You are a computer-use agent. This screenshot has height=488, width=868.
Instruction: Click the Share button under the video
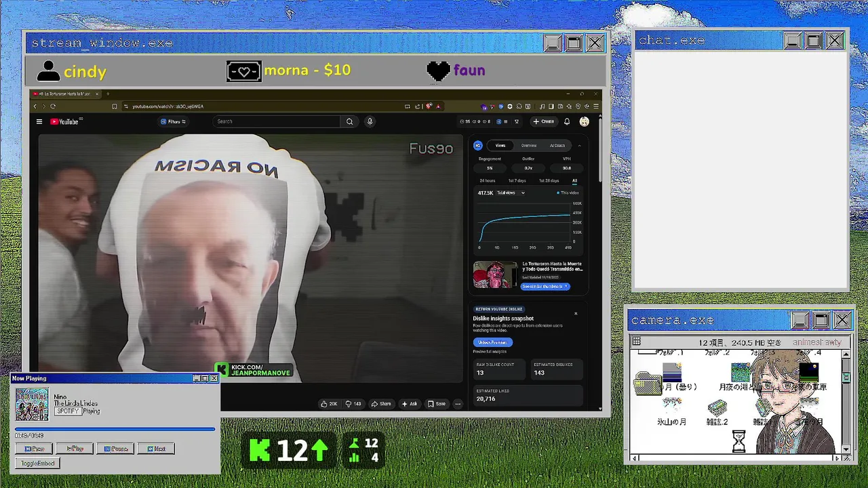[x=380, y=403]
